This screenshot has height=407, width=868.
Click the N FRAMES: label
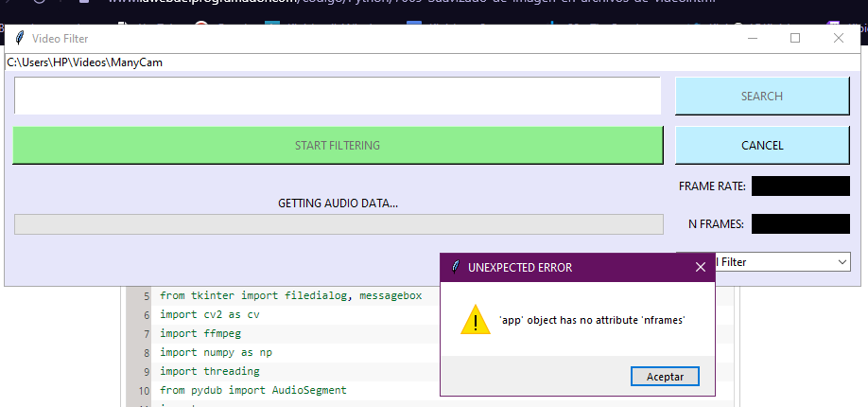point(717,224)
